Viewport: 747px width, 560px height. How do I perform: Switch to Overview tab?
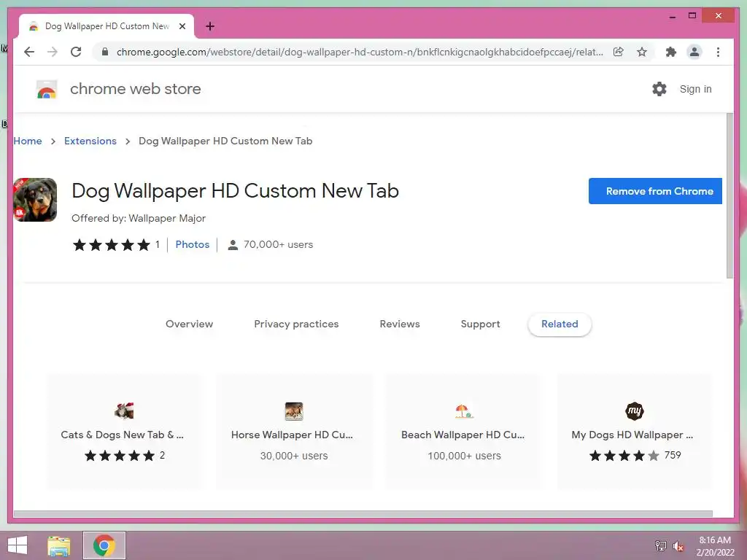[x=189, y=324]
